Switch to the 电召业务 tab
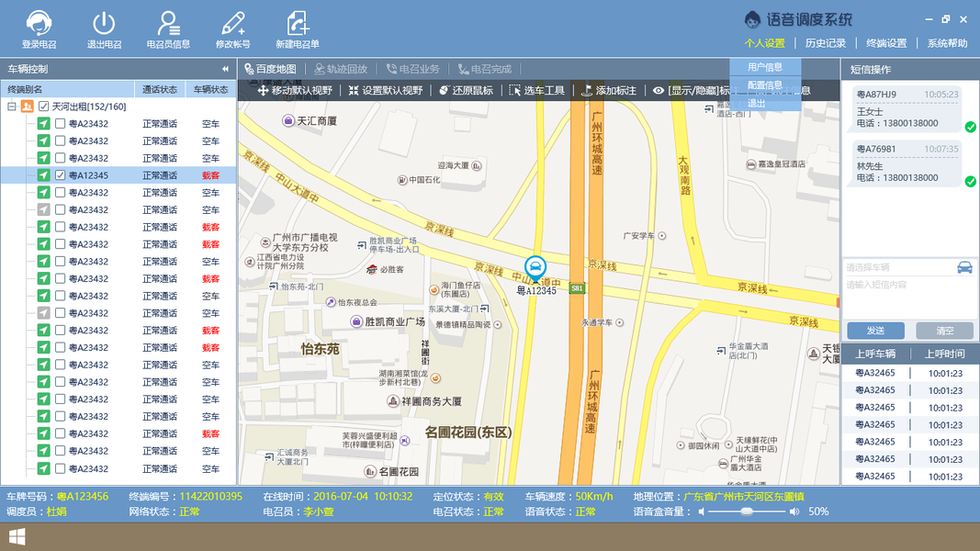 412,69
